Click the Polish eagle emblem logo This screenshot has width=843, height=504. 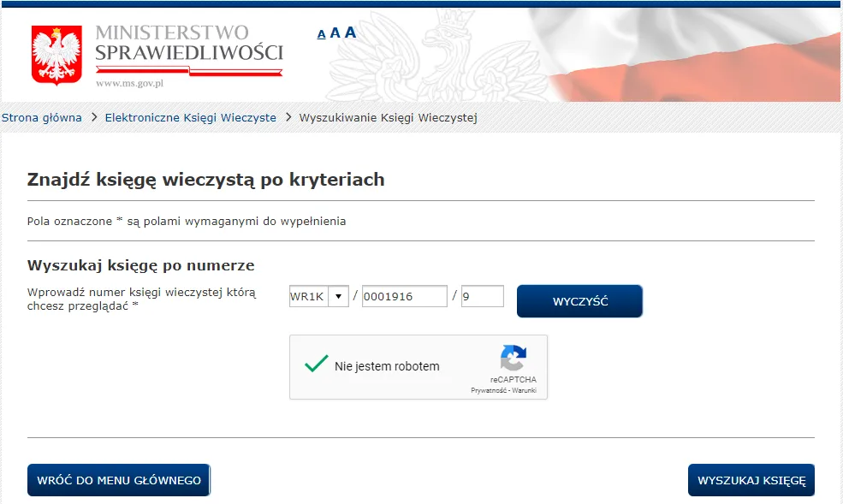point(56,55)
